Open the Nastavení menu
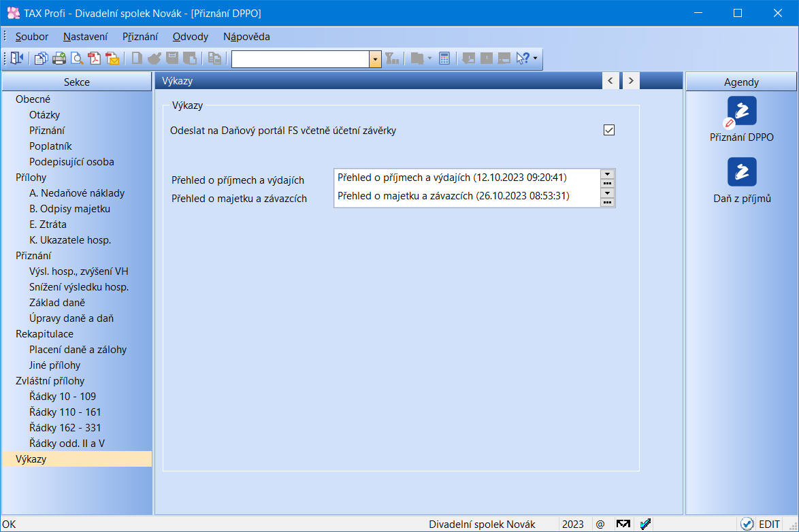This screenshot has height=532, width=799. pyautogui.click(x=85, y=37)
